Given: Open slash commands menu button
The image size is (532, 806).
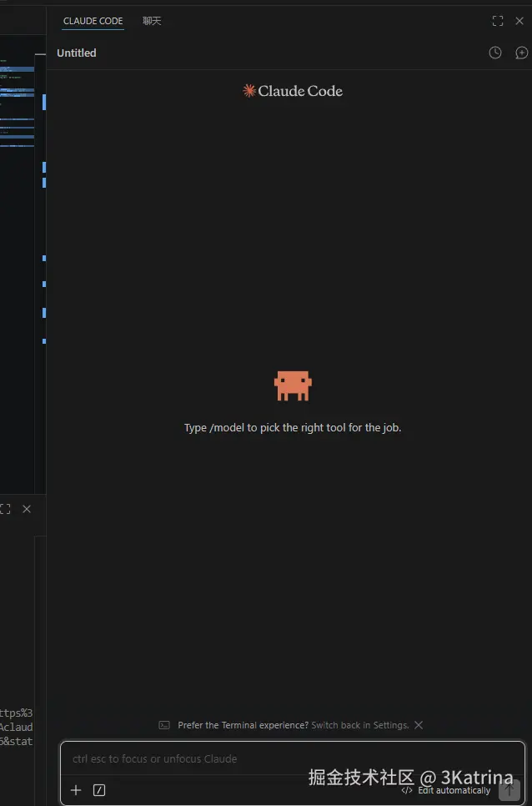Looking at the screenshot, I should click(99, 790).
